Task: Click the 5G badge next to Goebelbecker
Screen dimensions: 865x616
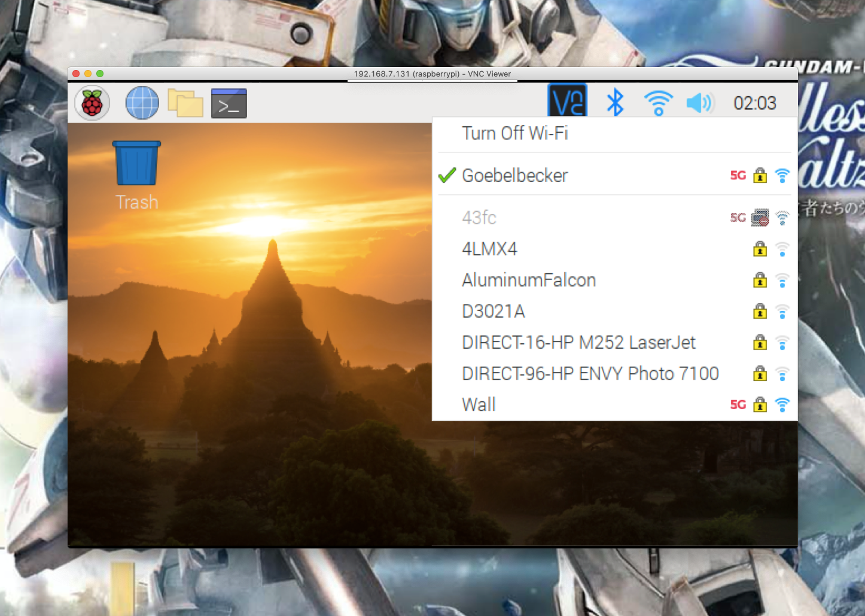Action: tap(738, 175)
